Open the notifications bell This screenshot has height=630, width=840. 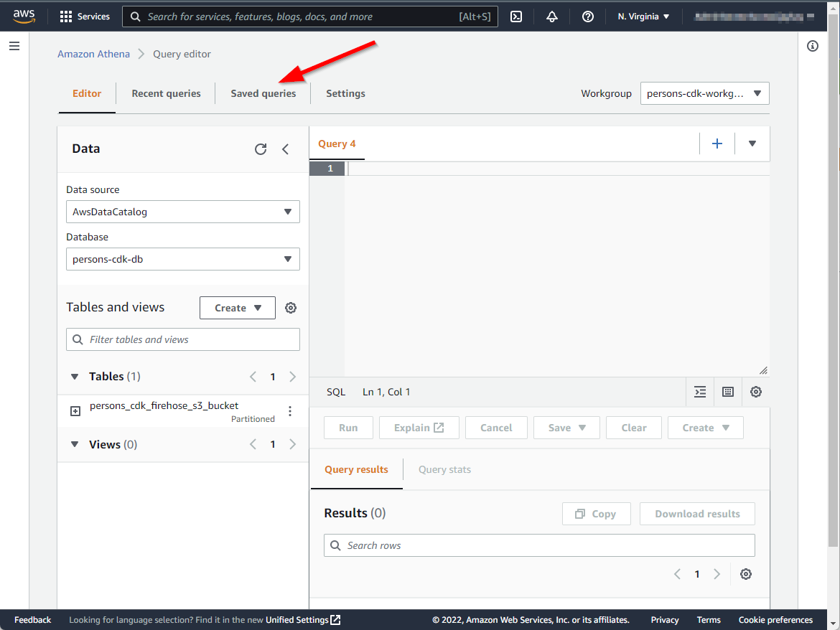tap(551, 17)
